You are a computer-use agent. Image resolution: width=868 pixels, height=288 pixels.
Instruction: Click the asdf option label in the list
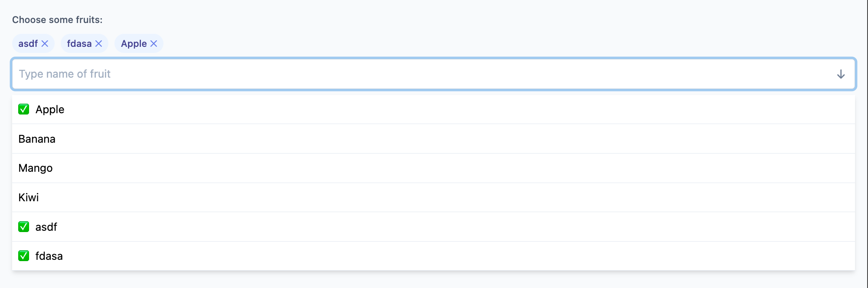pyautogui.click(x=46, y=227)
